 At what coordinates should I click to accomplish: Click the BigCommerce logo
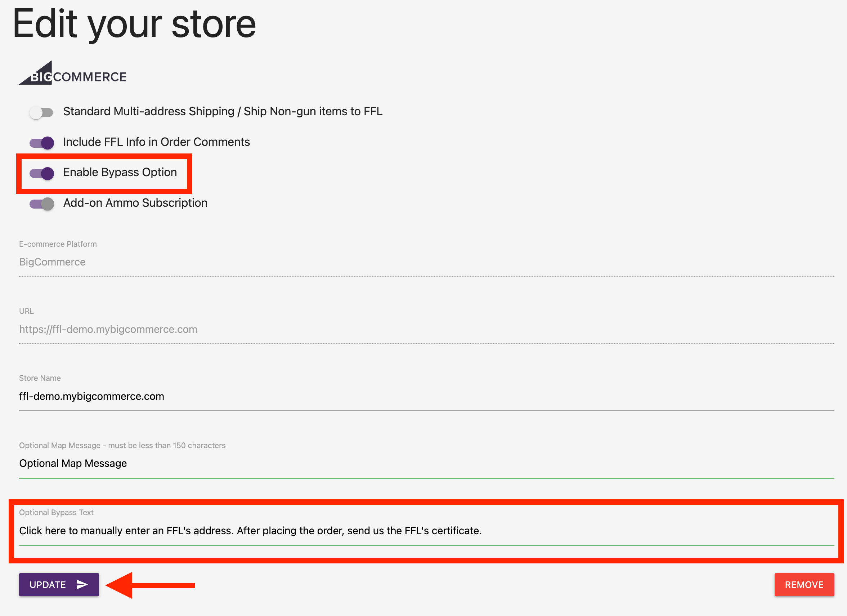click(73, 73)
